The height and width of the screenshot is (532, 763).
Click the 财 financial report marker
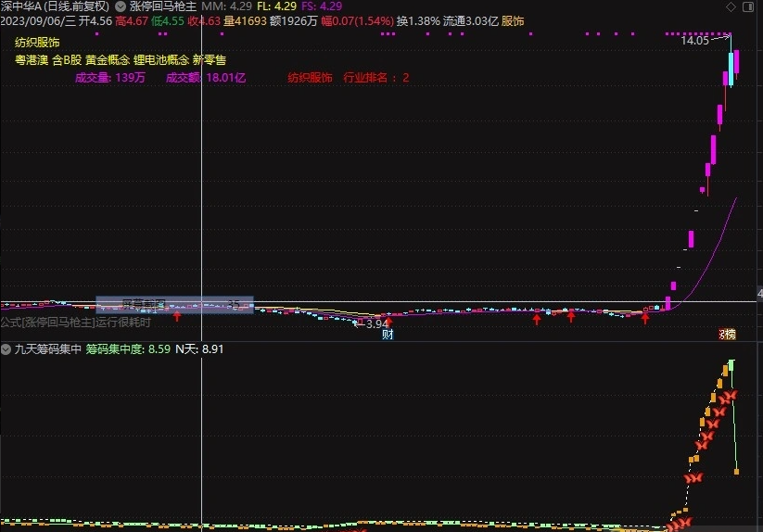pyautogui.click(x=388, y=335)
